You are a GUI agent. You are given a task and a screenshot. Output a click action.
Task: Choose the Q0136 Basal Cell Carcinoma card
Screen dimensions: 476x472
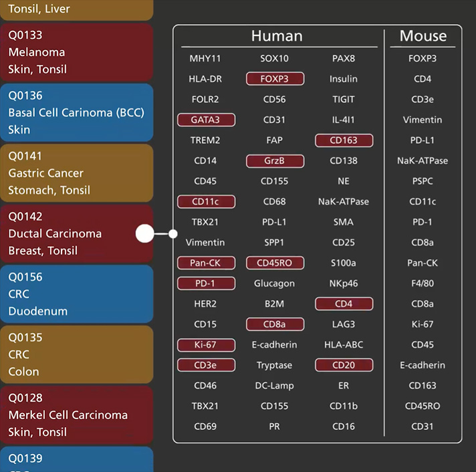[x=76, y=112]
